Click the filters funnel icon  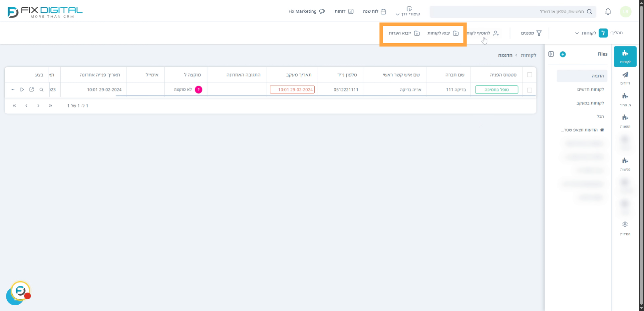click(x=539, y=33)
